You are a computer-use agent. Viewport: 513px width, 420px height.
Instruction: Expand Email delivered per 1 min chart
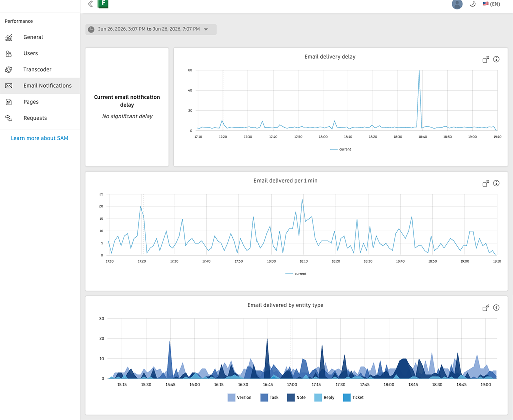pyautogui.click(x=486, y=183)
